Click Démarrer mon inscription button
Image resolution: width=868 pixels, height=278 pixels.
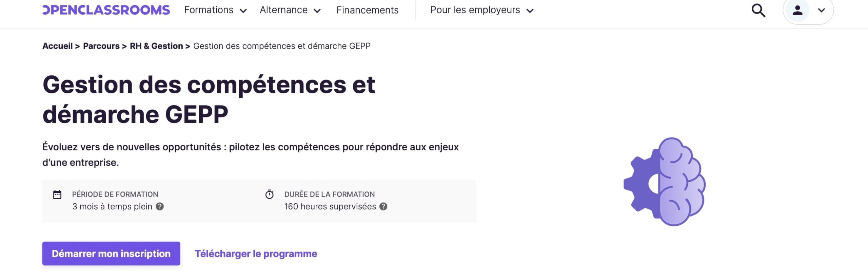[111, 254]
